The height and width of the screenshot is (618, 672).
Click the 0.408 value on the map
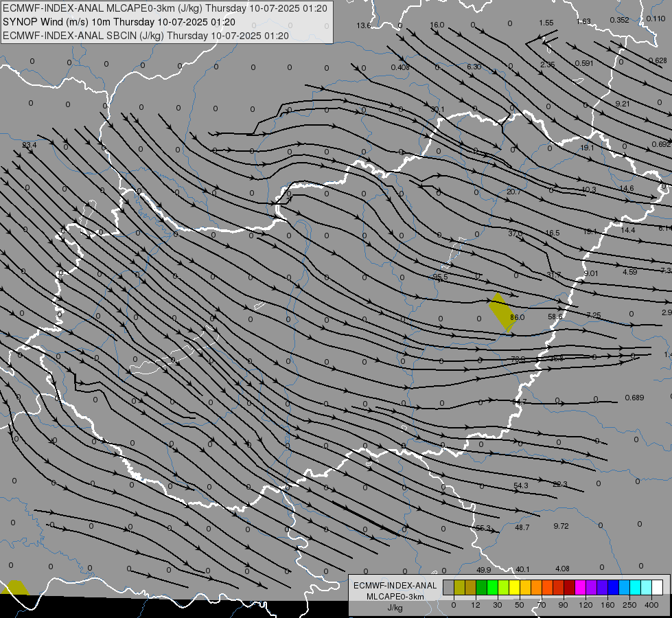click(x=400, y=67)
